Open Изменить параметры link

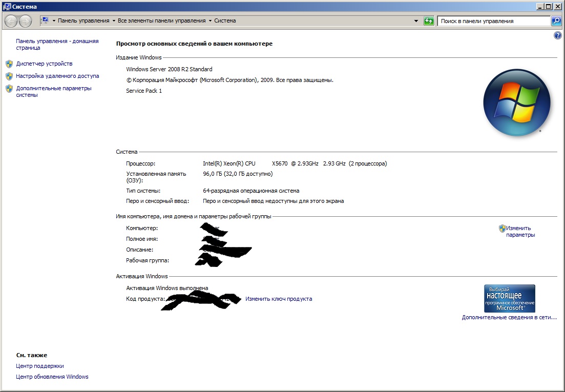520,231
